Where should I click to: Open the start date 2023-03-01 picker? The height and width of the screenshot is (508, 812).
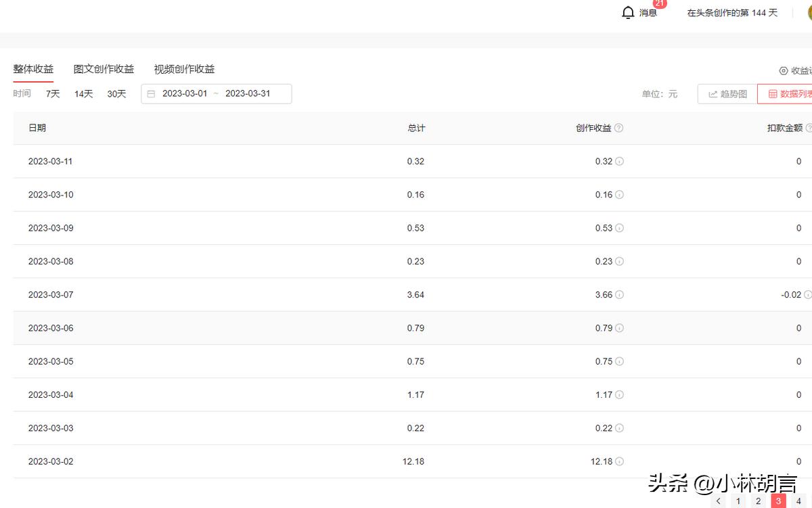tap(185, 94)
